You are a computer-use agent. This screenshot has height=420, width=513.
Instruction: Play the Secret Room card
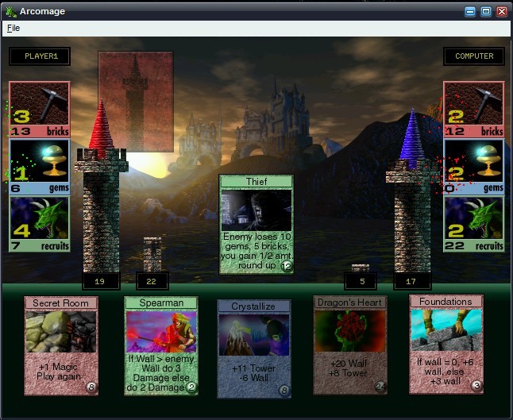click(61, 345)
